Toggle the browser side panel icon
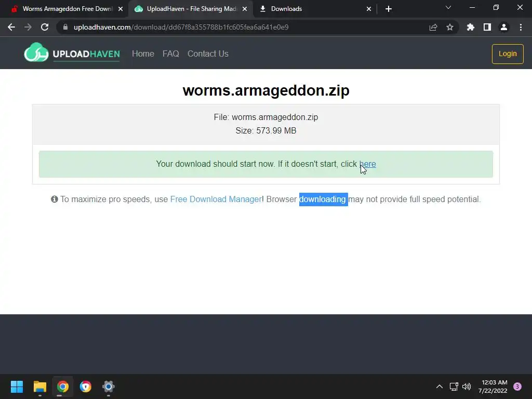This screenshot has height=399, width=532. (x=487, y=27)
